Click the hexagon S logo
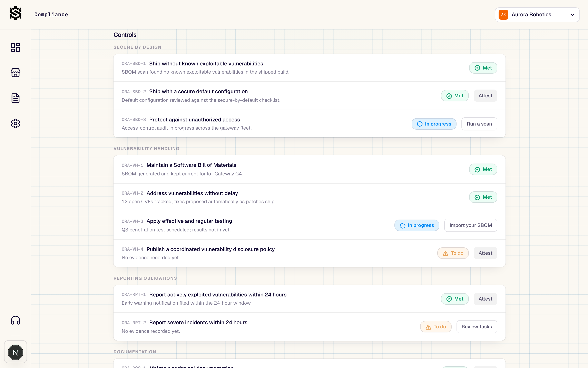Screen dimensions: 588x368 15,13
